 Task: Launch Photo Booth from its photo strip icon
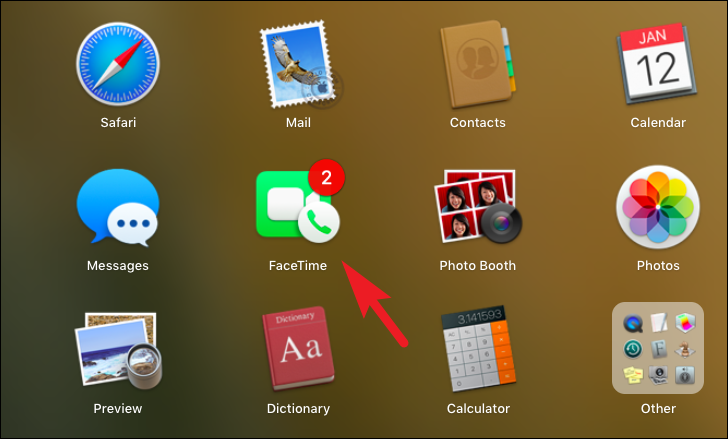[478, 206]
